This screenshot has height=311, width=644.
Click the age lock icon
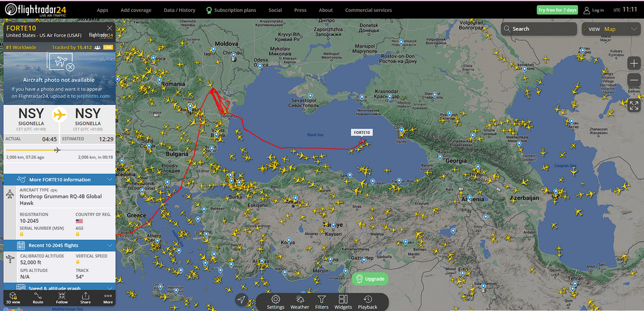click(x=77, y=234)
